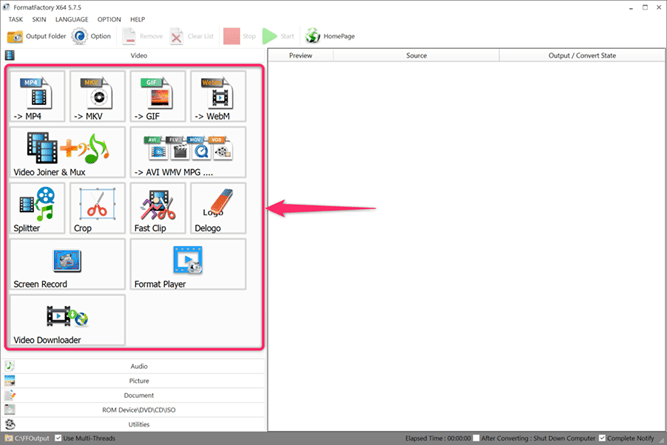667x445 pixels.
Task: Open the Video Downloader
Action: pos(68,320)
